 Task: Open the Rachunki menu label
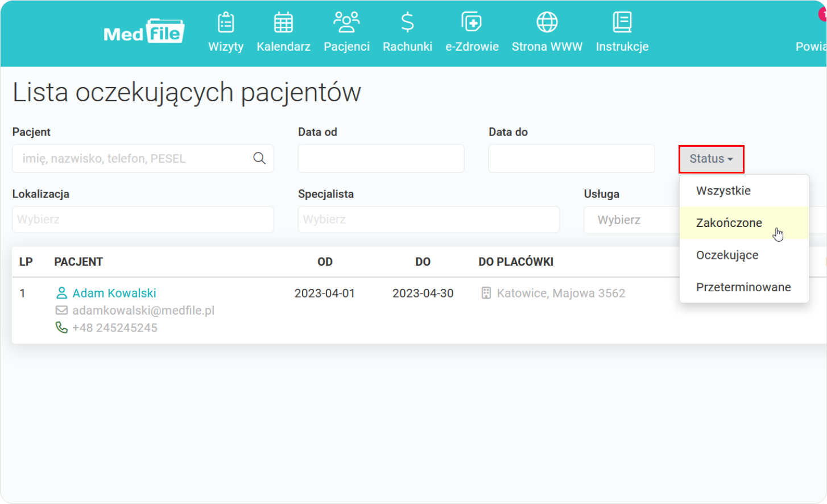point(407,47)
